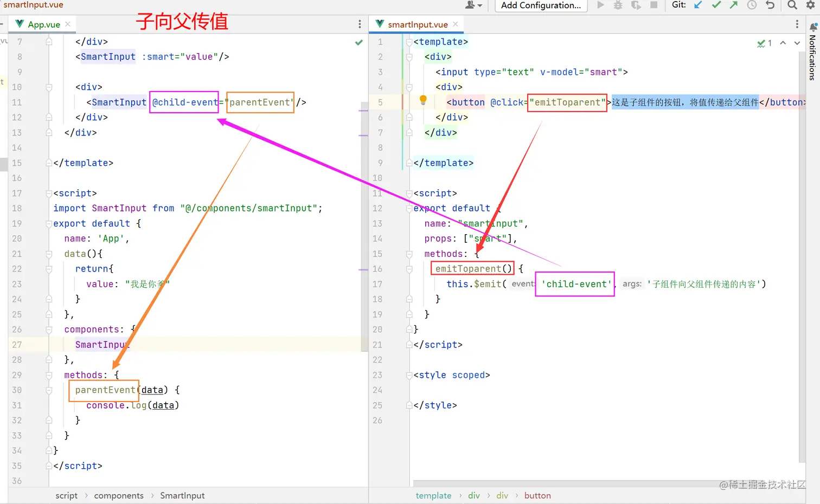Go to next highlighted problem arrow
Viewport: 820px width, 504px height.
pyautogui.click(x=797, y=43)
